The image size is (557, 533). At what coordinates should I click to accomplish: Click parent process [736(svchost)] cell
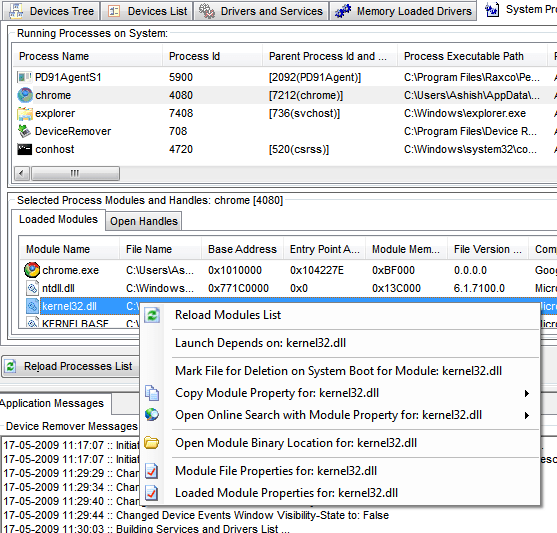pos(304,113)
